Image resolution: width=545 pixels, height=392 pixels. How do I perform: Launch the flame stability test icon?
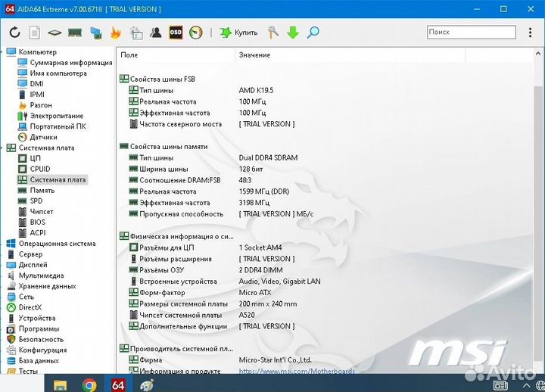(x=116, y=33)
